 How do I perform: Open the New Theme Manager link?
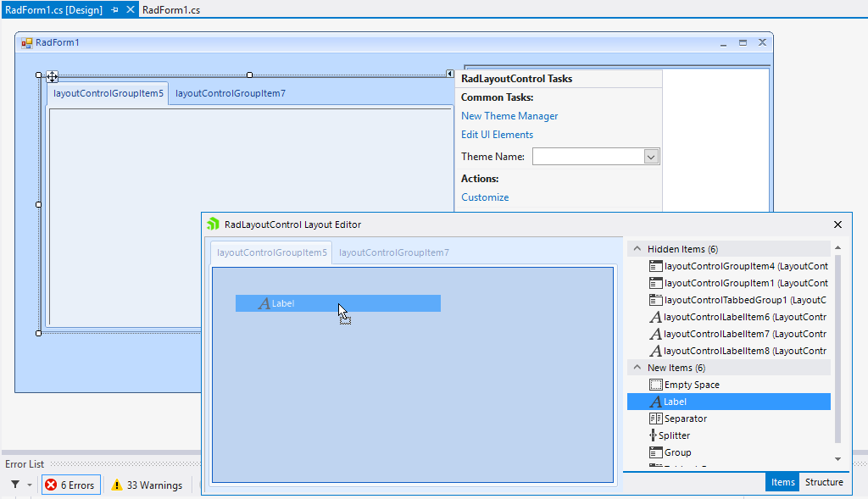[x=509, y=116]
